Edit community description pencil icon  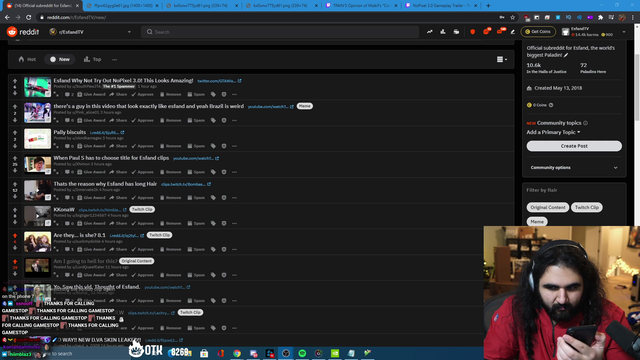(566, 55)
